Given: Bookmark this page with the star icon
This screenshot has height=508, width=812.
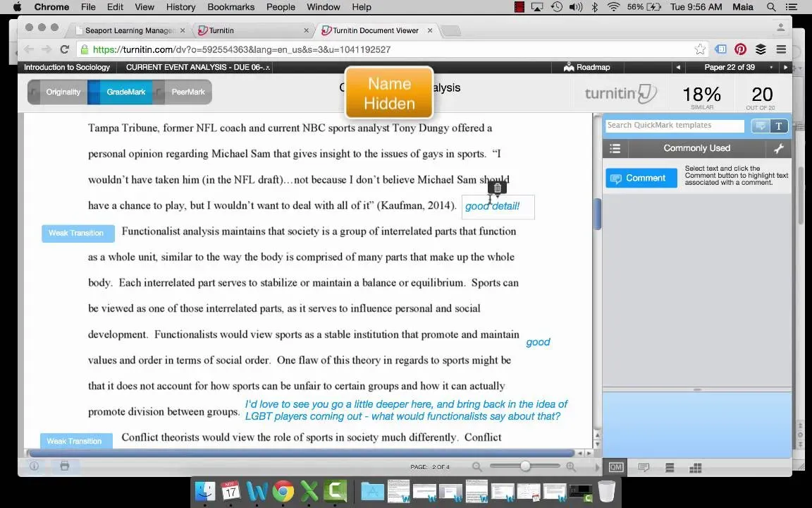Looking at the screenshot, I should click(700, 49).
